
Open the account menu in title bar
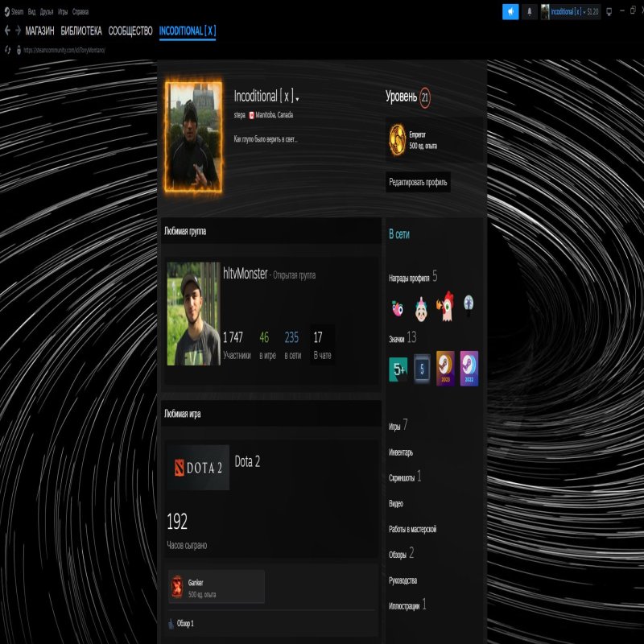574,11
